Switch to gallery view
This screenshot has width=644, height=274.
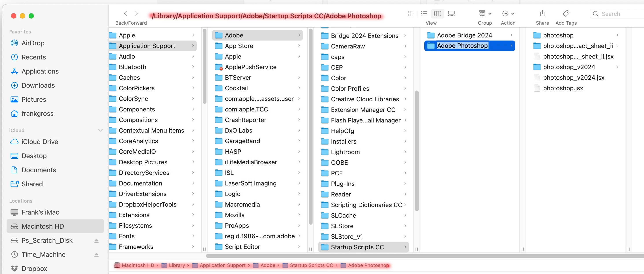tap(451, 13)
